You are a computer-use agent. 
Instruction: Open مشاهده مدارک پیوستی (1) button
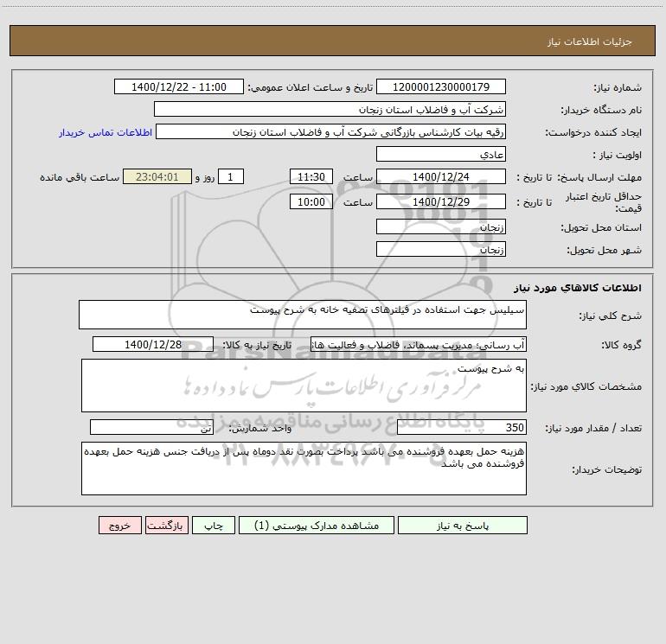tap(317, 525)
